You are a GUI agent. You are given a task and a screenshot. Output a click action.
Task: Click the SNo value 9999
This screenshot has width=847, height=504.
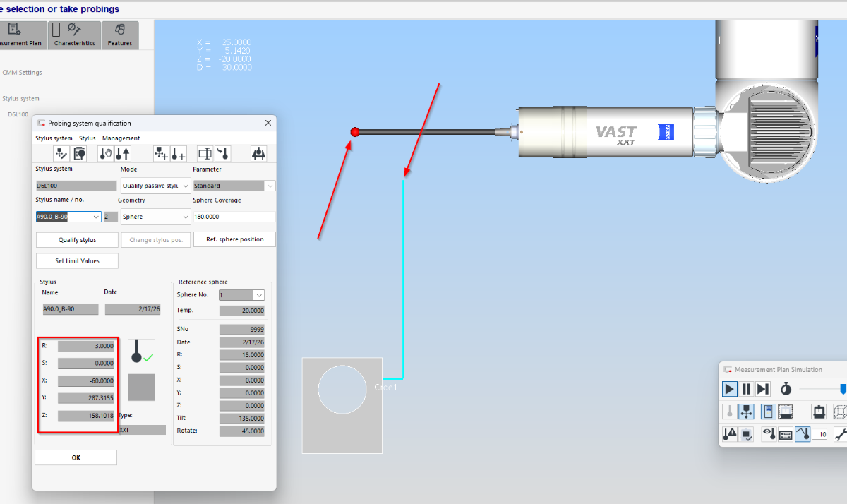click(x=242, y=329)
